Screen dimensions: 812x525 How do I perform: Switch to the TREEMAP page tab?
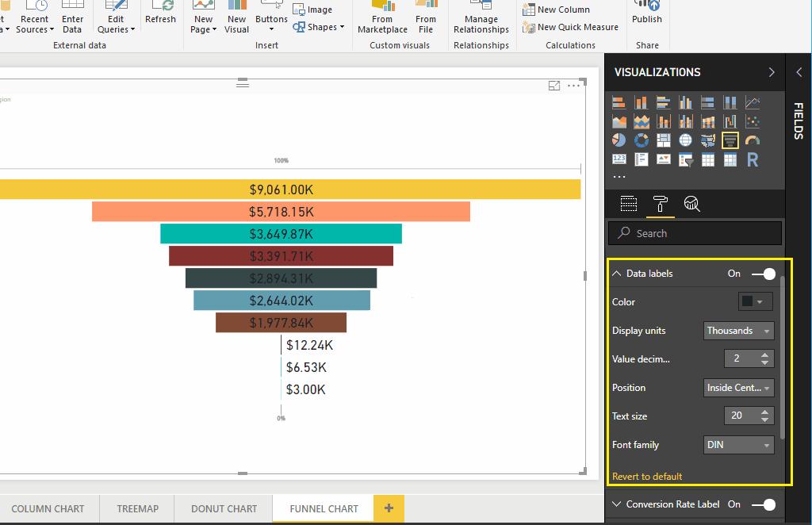136,509
